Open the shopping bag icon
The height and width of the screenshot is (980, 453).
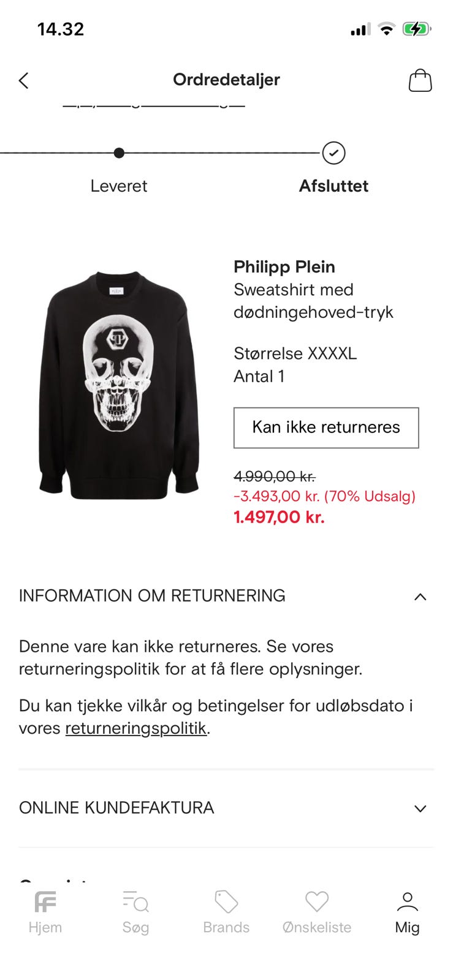[420, 80]
